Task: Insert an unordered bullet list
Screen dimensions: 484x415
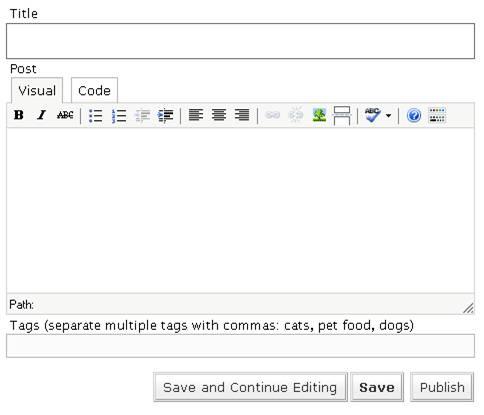Action: click(96, 116)
